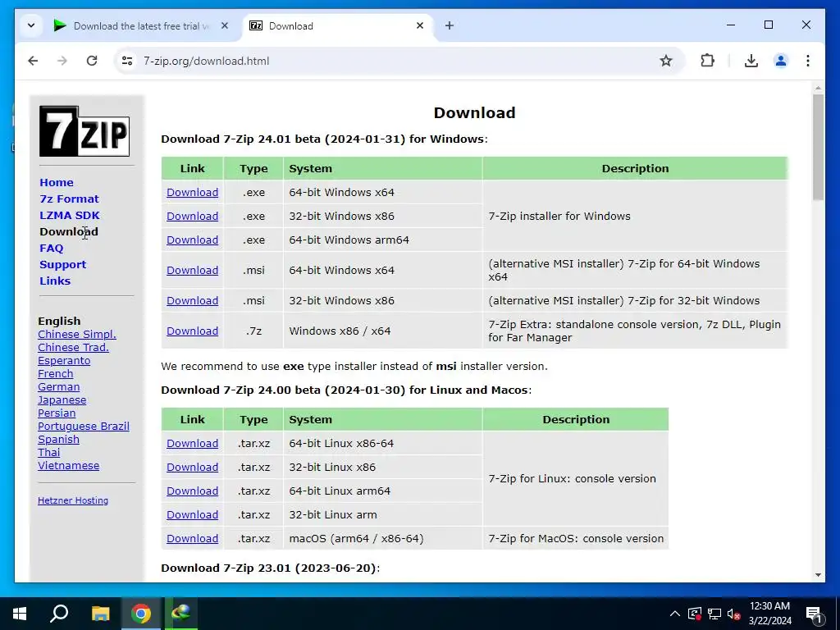The height and width of the screenshot is (630, 840).
Task: Switch language to Chinese Trad.
Action: tap(73, 348)
